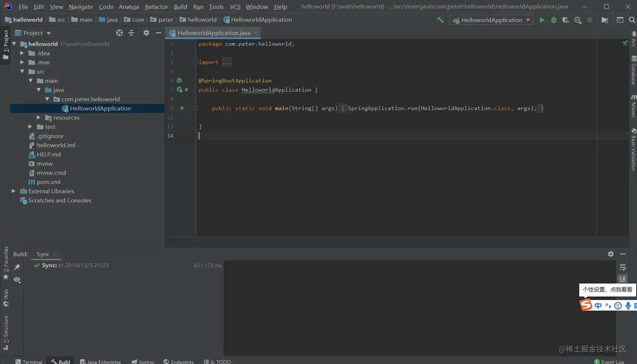Viewport: 637px width, 364px height.
Task: Click the locate file crosshair icon
Action: coord(119,33)
